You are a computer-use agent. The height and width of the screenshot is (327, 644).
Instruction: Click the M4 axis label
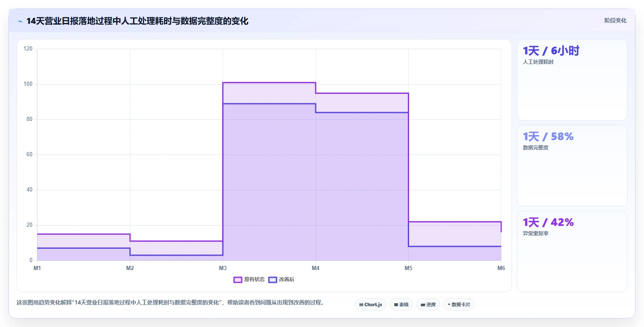(316, 268)
